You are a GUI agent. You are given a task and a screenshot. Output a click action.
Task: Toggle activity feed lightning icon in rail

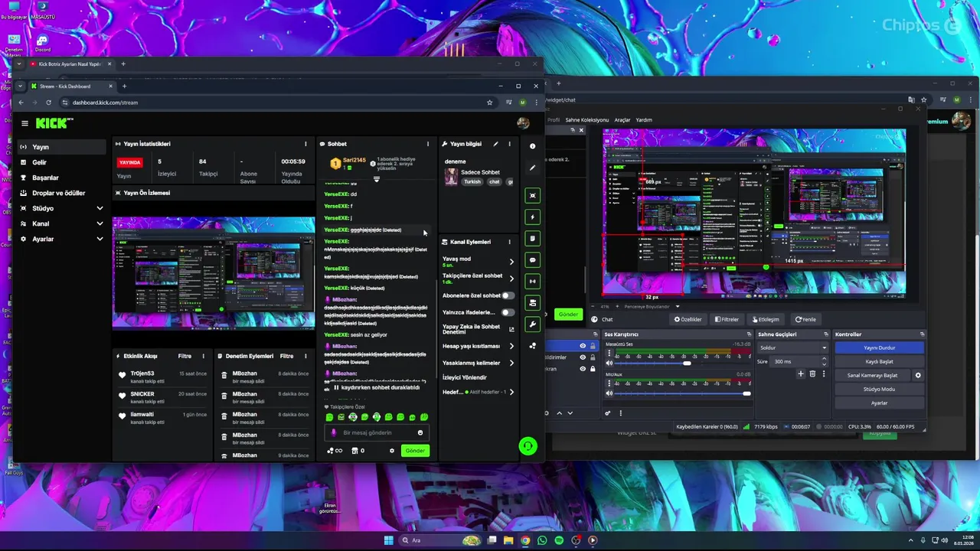click(x=533, y=217)
